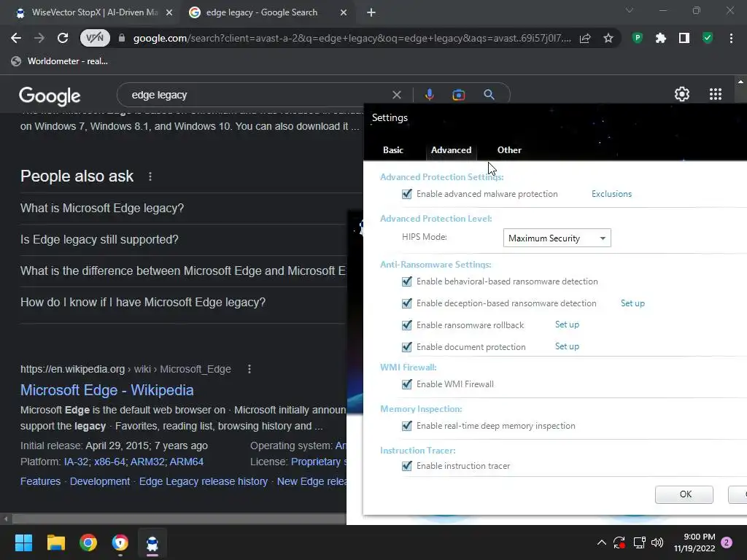Bookmark this page with the star icon
This screenshot has height=560, width=747.
(x=608, y=38)
